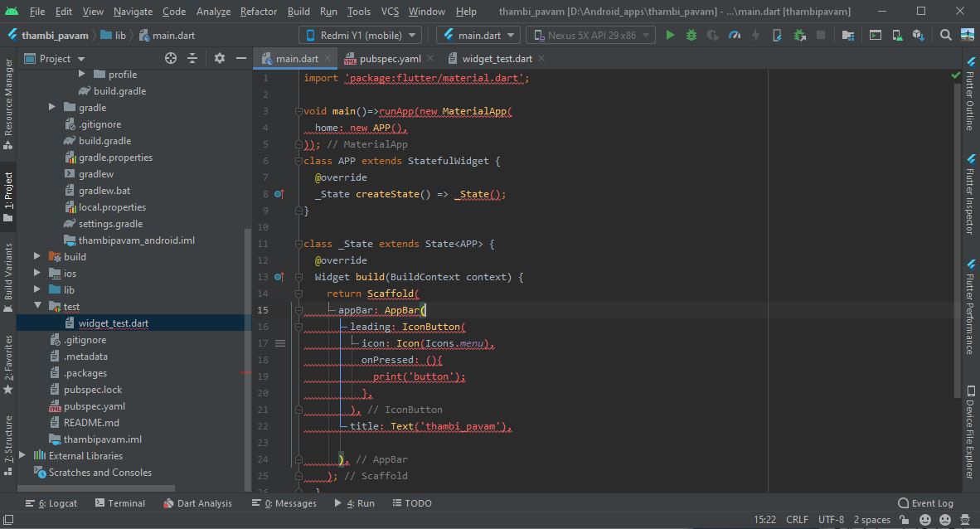The image size is (980, 529).
Task: Click the CRLF line separator entry
Action: point(797,520)
